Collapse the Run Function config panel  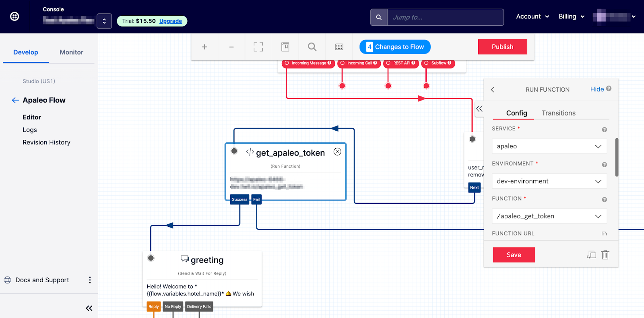coord(479,109)
